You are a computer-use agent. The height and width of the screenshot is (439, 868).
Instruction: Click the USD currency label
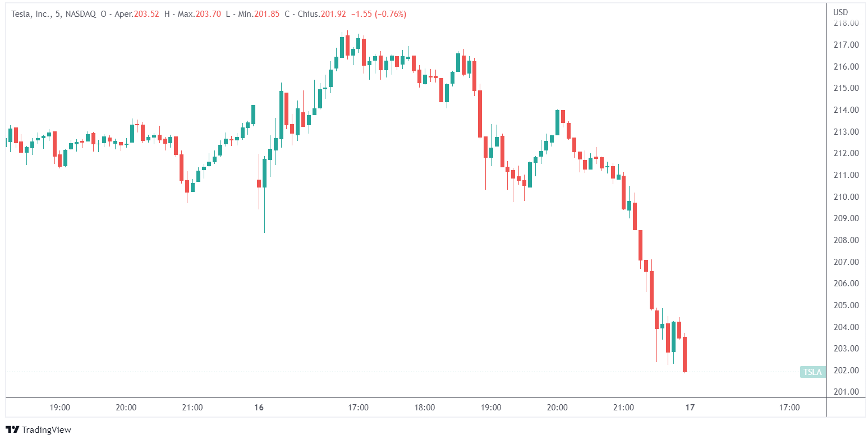[x=841, y=12]
